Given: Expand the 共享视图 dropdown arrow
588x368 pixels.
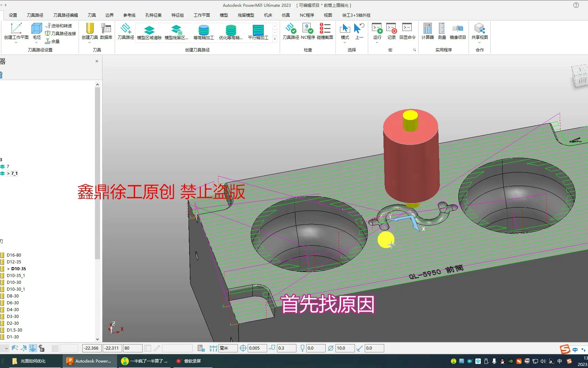Looking at the screenshot, I should [x=479, y=43].
